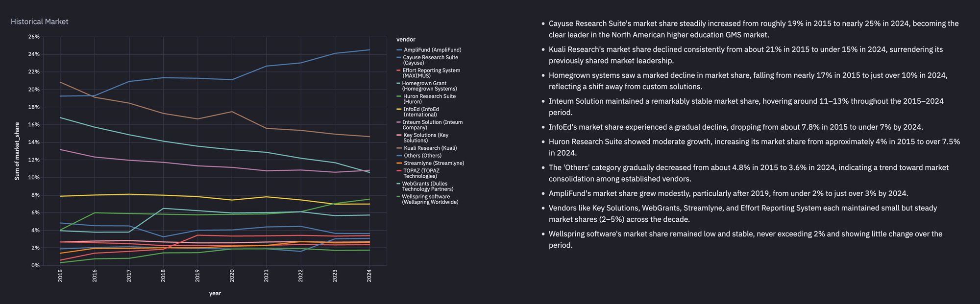The height and width of the screenshot is (304, 980).
Task: Click the 2019 x-axis label
Action: [197, 276]
